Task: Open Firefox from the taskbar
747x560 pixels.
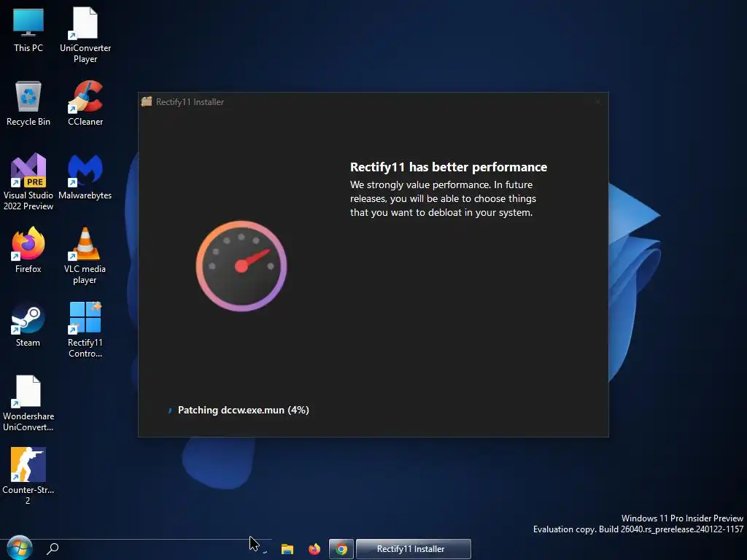Action: click(314, 549)
